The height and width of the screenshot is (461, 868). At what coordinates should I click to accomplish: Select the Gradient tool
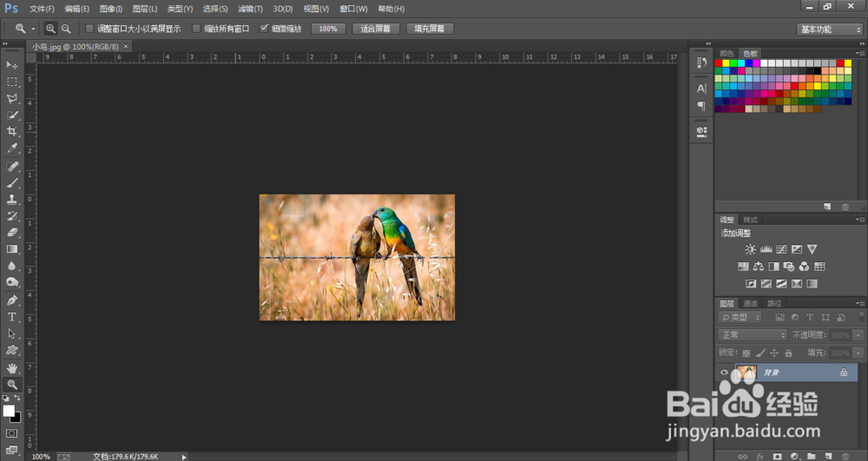pyautogui.click(x=11, y=249)
